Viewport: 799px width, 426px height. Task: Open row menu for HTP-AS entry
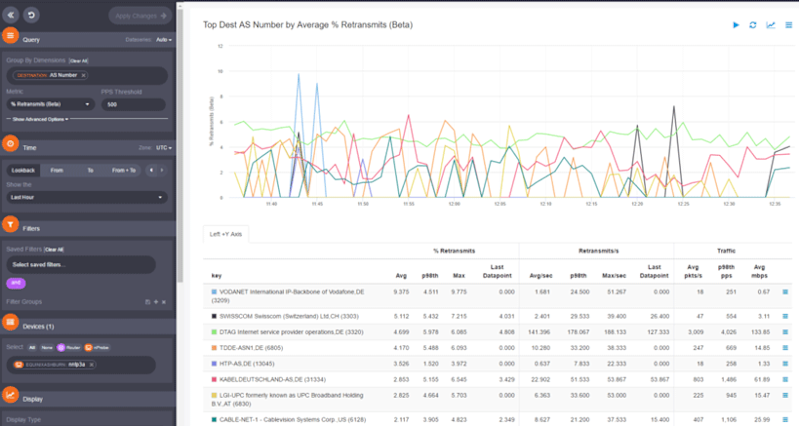click(x=785, y=364)
